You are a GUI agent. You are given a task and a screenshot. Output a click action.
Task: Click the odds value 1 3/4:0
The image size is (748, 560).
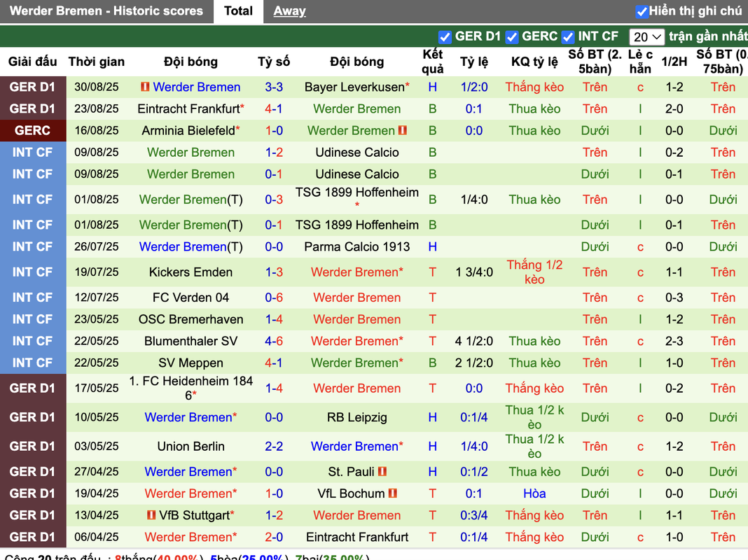(473, 272)
